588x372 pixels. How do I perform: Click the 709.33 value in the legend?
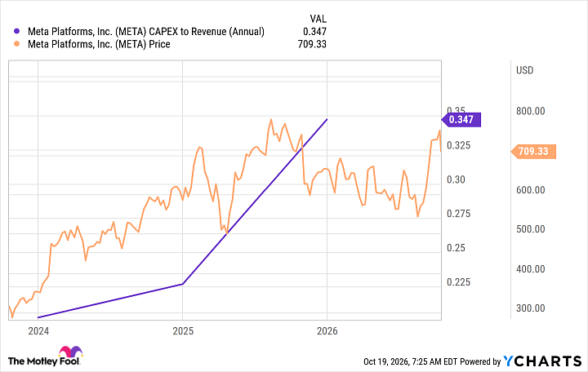(x=312, y=44)
